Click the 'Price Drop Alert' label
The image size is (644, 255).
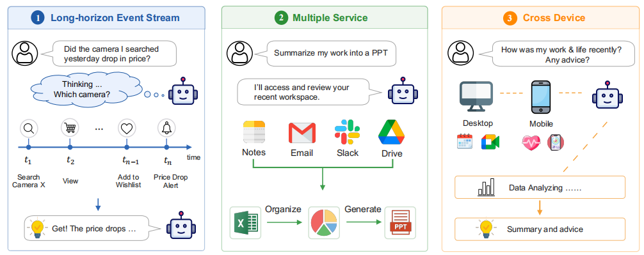(170, 181)
